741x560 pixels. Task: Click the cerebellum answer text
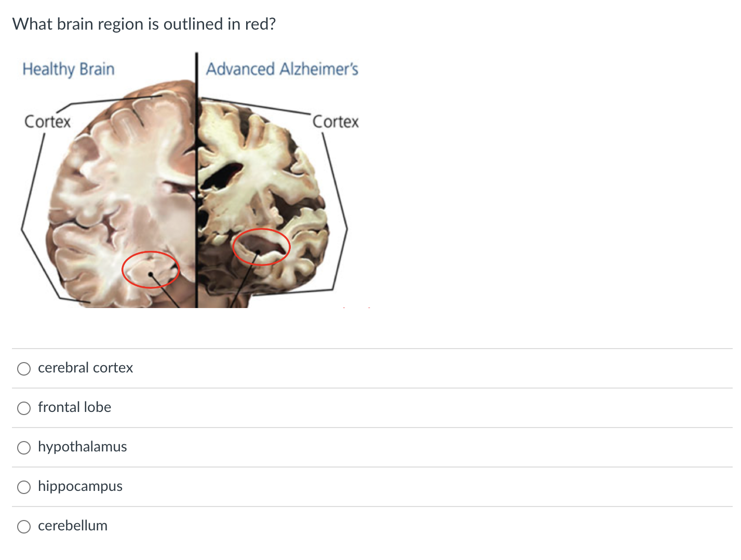pos(73,526)
